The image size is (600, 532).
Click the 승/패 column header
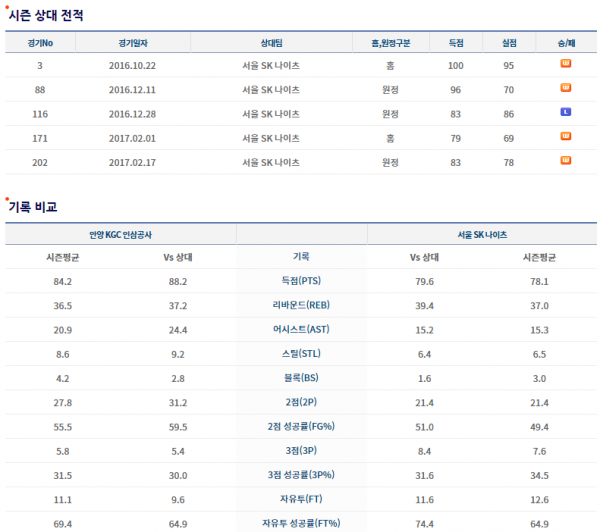click(x=566, y=43)
